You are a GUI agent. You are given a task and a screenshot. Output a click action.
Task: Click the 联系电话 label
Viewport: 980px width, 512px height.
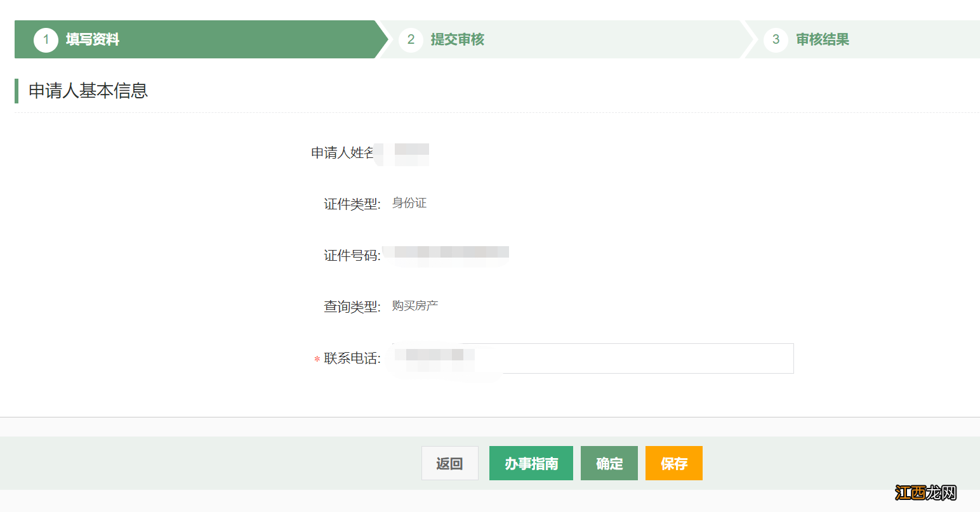352,358
